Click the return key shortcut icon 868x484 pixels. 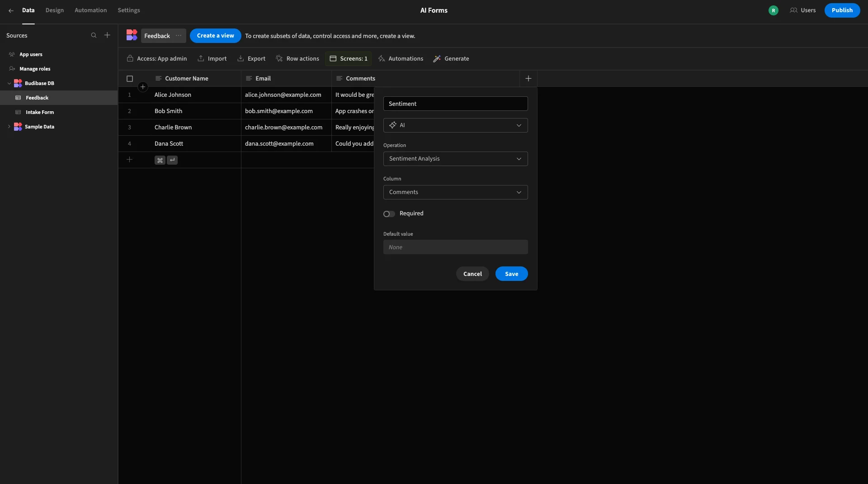(x=172, y=160)
